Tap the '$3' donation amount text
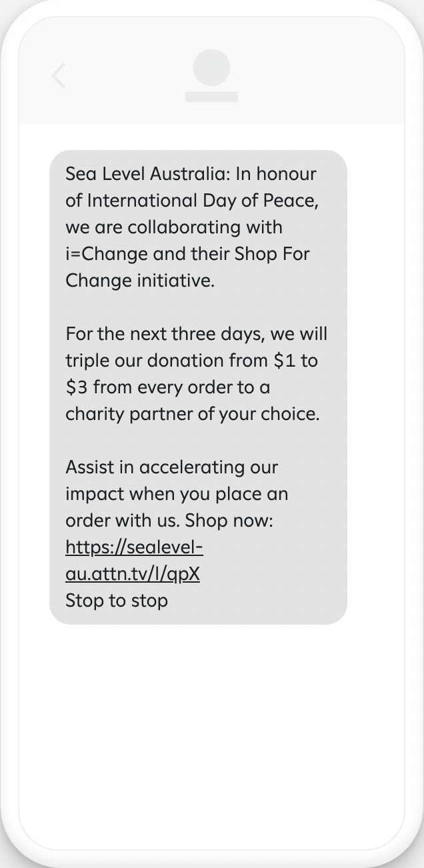The height and width of the screenshot is (868, 424). tap(77, 387)
